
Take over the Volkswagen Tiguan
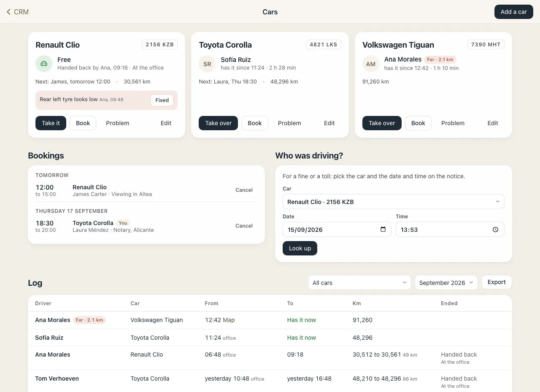pyautogui.click(x=382, y=123)
